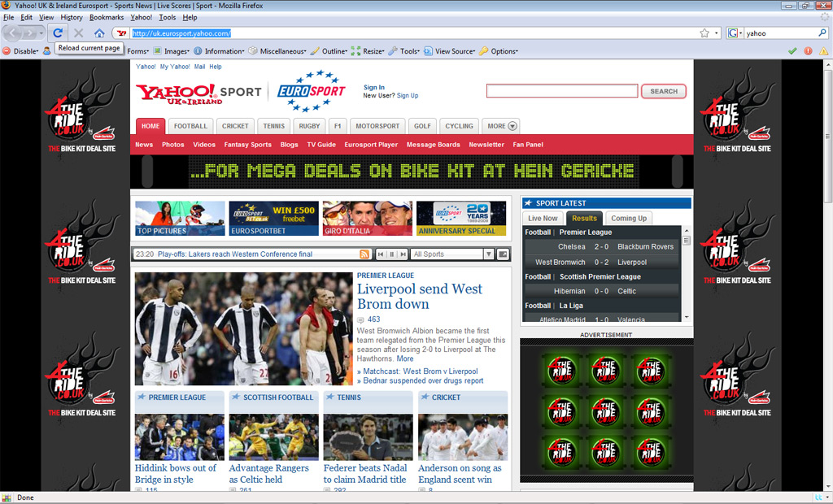Click the red error indicator icon
Image resolution: width=833 pixels, height=504 pixels.
pyautogui.click(x=808, y=51)
